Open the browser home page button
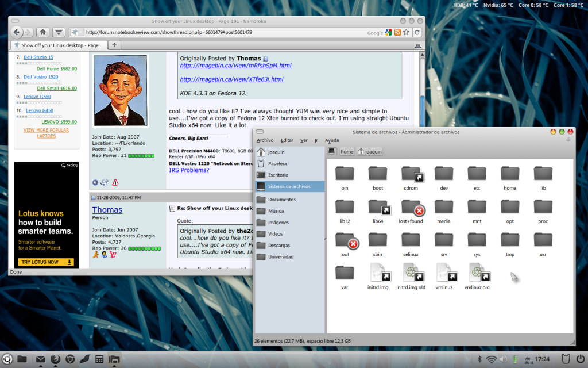This screenshot has width=588, height=368. tap(42, 32)
